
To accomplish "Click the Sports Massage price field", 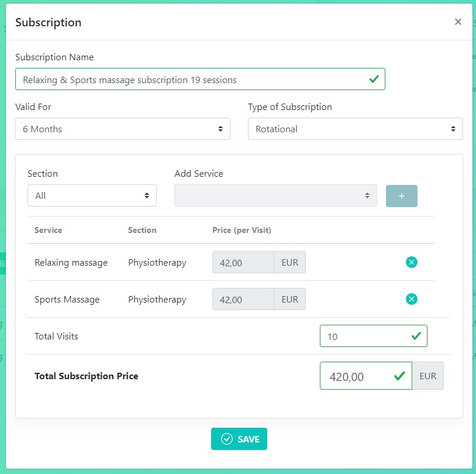I will 243,299.
